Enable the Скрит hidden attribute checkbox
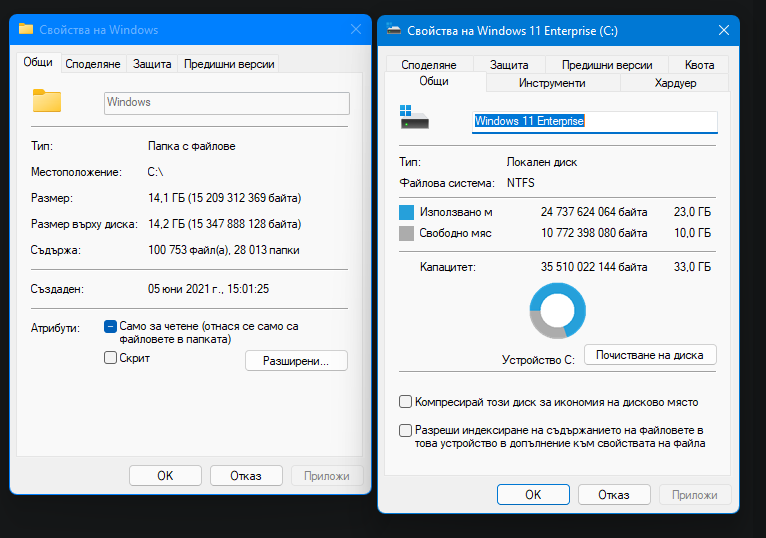 coord(110,358)
